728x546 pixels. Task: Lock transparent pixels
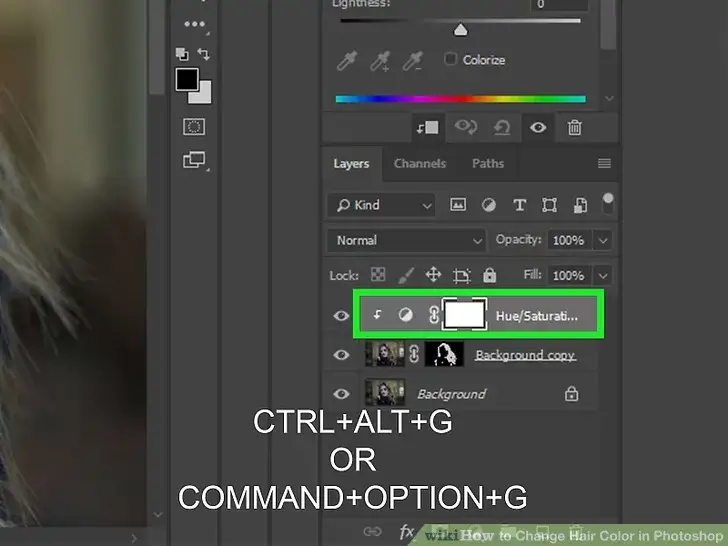click(x=378, y=275)
